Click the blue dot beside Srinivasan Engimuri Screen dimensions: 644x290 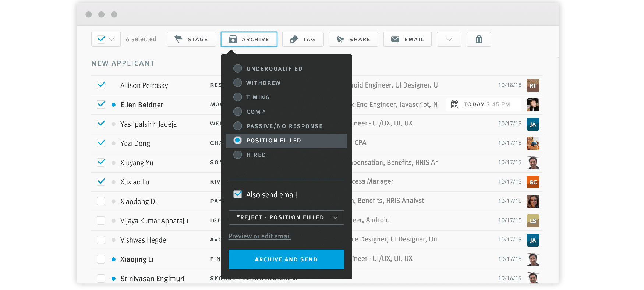coord(113,279)
